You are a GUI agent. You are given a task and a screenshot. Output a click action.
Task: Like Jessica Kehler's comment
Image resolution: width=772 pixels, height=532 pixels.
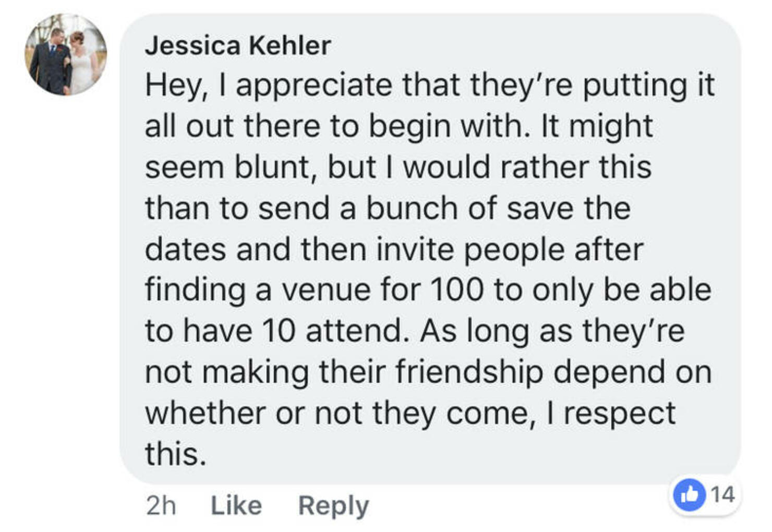[x=236, y=505]
